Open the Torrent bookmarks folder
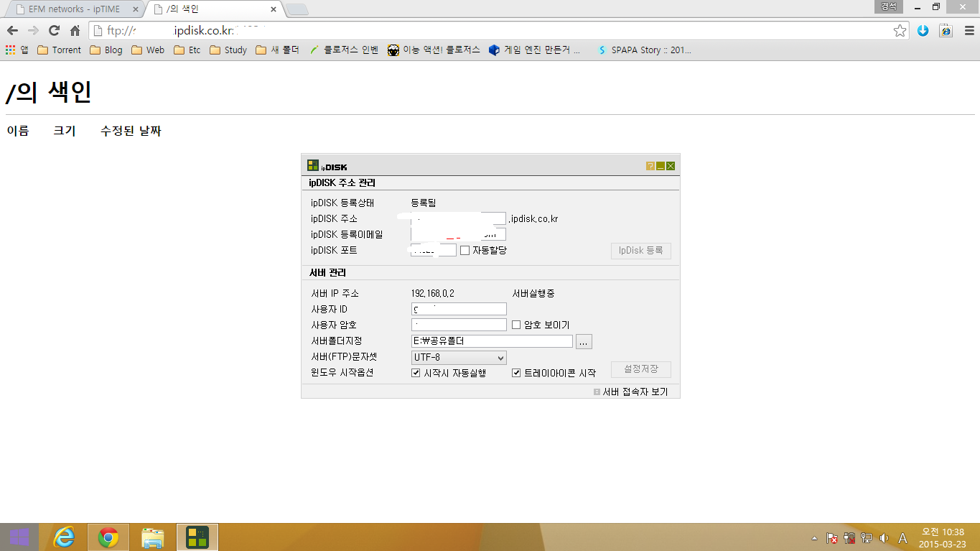Image resolution: width=980 pixels, height=551 pixels. coord(59,50)
